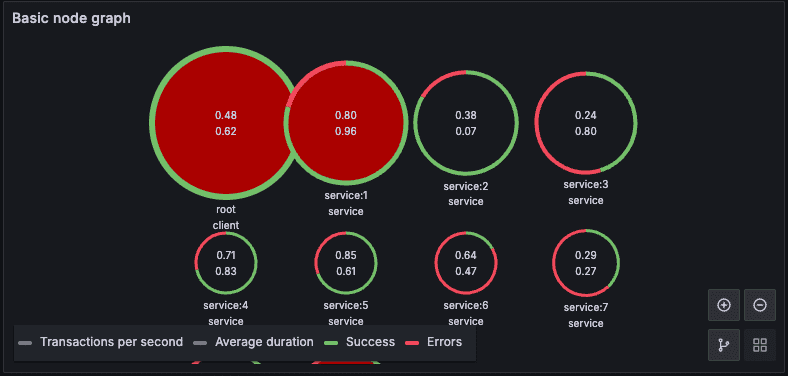Click the "service:1" label text
Viewport: 788px width, 376px height.
tap(346, 196)
